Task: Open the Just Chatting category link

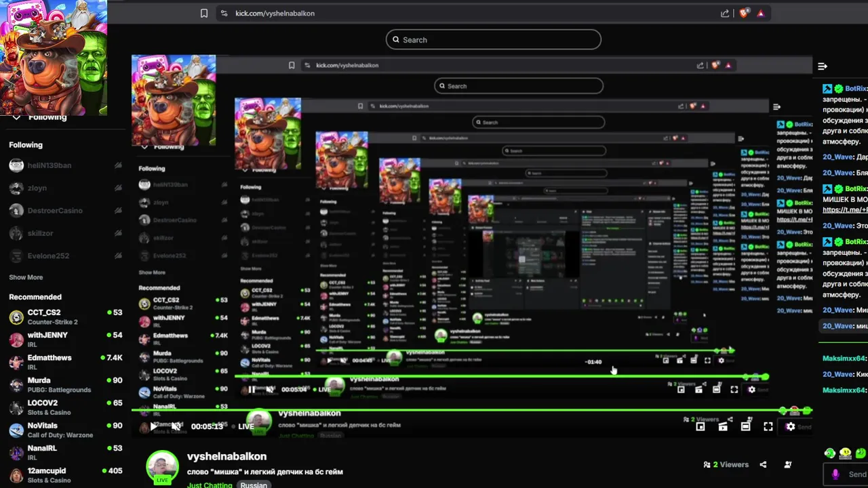Action: pos(210,485)
